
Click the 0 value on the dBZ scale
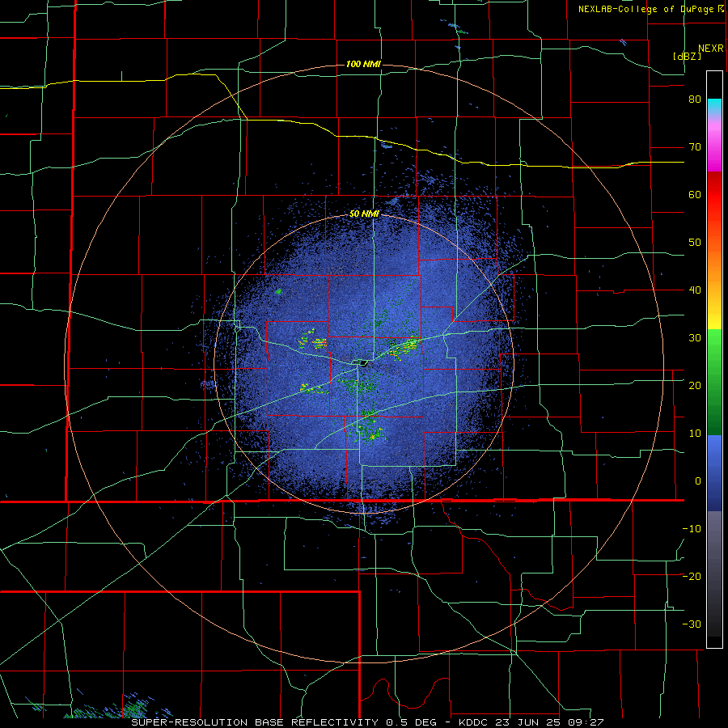point(698,481)
